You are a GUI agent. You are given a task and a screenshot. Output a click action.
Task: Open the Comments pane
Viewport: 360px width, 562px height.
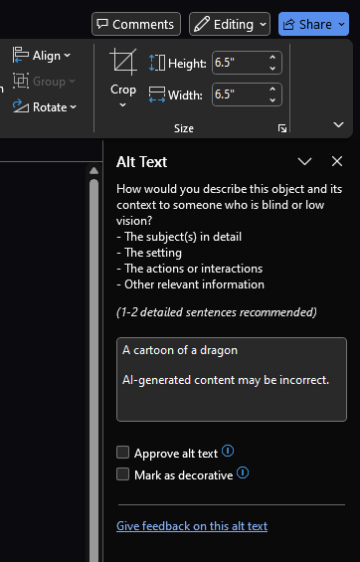click(136, 24)
